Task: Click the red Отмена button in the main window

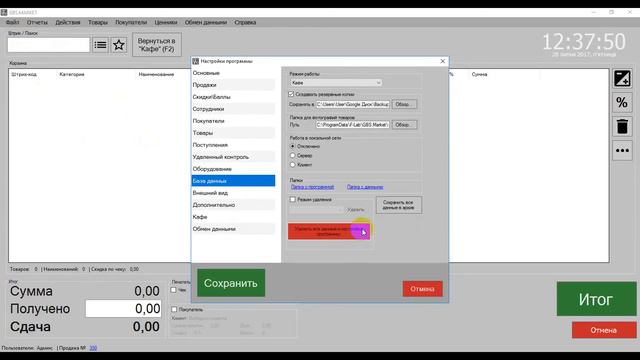Action: tap(604, 330)
